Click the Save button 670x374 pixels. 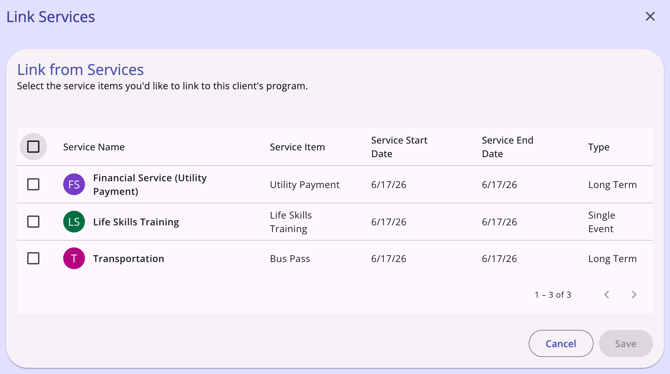626,343
